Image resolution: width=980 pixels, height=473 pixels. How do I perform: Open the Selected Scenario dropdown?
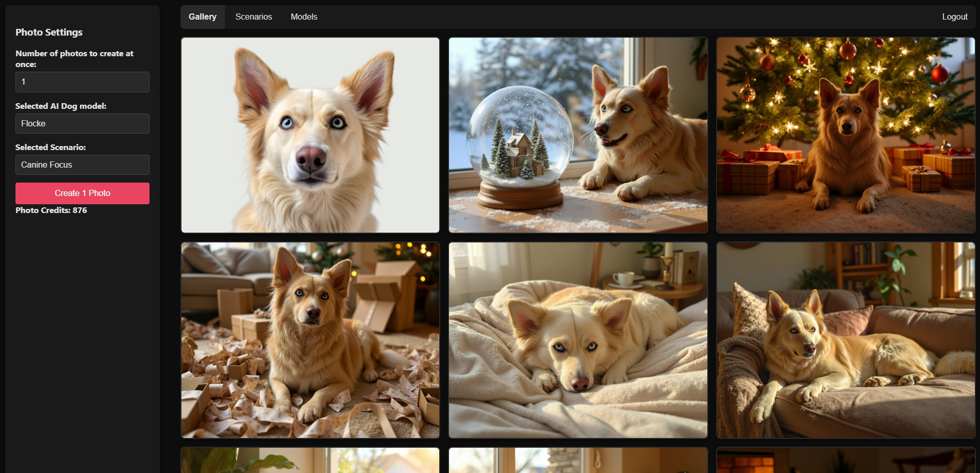click(82, 165)
